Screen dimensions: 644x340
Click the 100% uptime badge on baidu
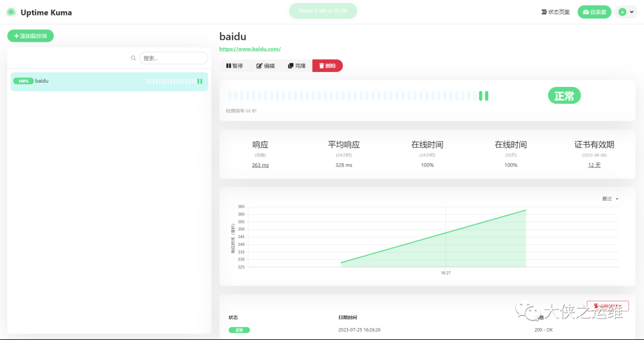coord(23,81)
